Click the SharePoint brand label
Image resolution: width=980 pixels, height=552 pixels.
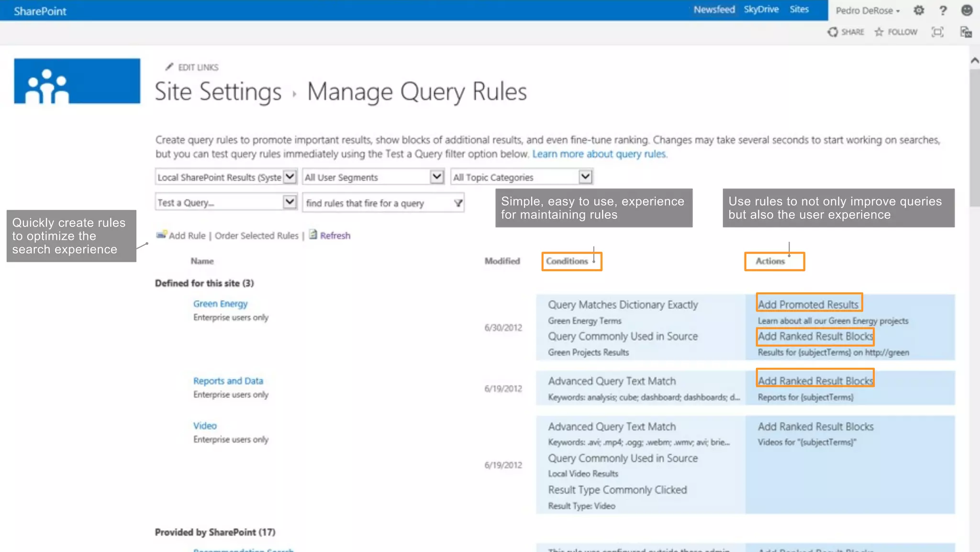pyautogui.click(x=40, y=11)
